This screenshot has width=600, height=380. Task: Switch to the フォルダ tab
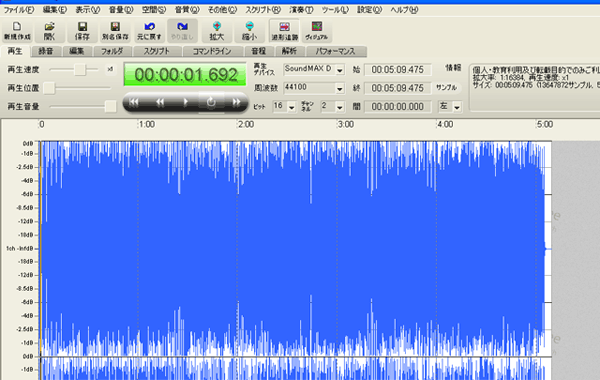[112, 51]
